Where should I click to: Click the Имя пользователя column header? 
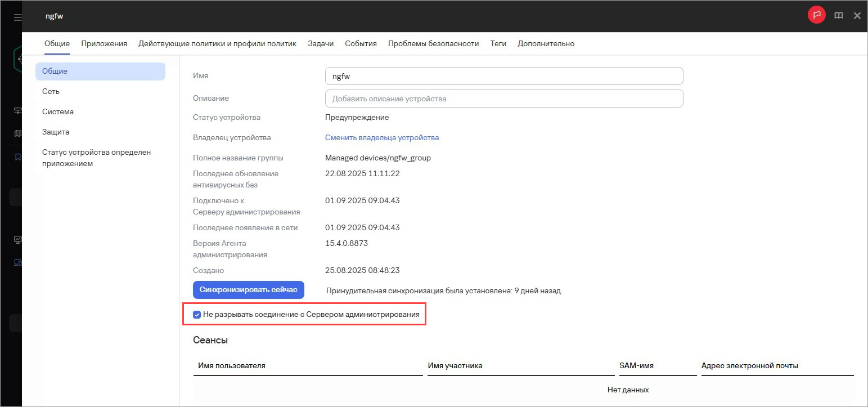(x=231, y=366)
